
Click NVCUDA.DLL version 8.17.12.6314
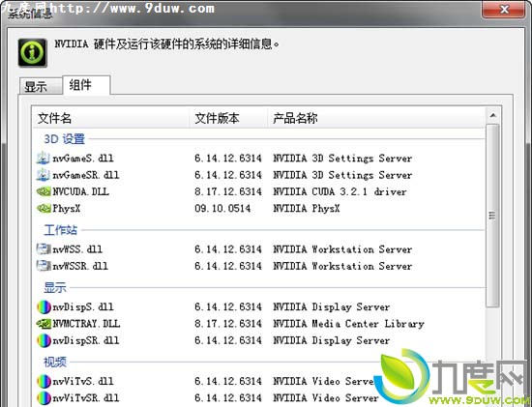228,191
